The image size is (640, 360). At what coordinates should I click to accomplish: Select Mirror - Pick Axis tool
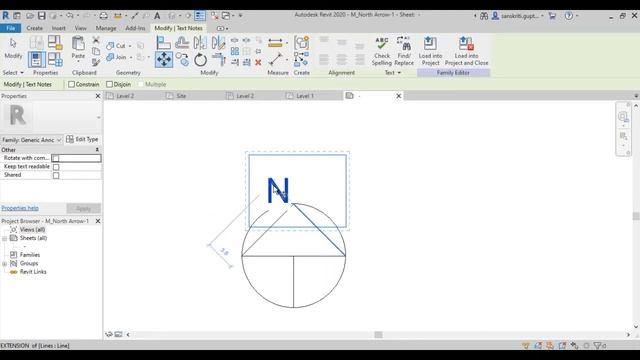tap(200, 42)
